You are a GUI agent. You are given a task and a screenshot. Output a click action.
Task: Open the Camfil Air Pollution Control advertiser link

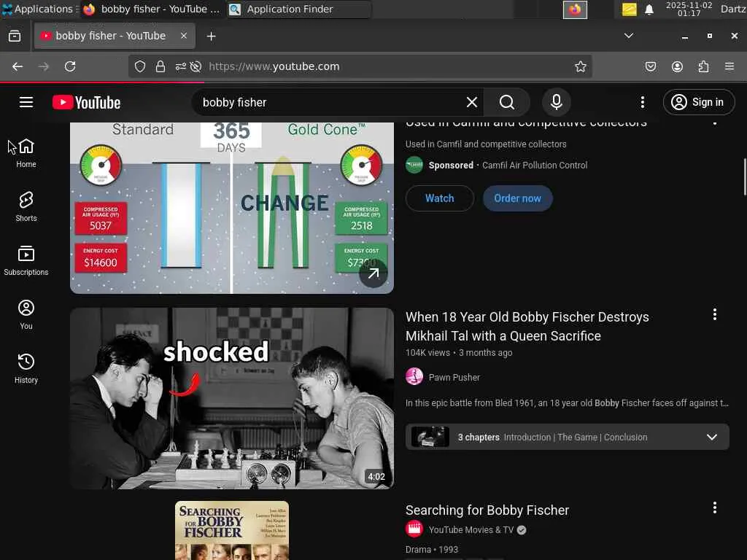click(x=535, y=166)
